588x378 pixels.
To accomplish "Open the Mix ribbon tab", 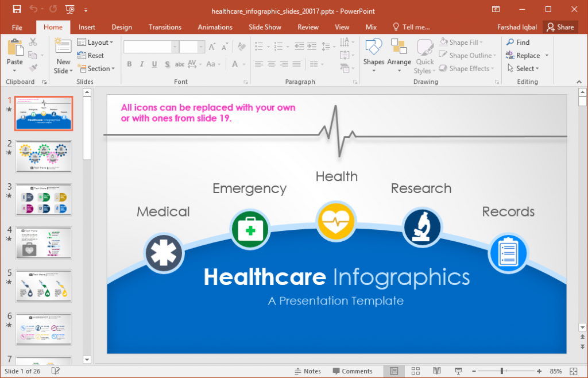I will coord(371,27).
